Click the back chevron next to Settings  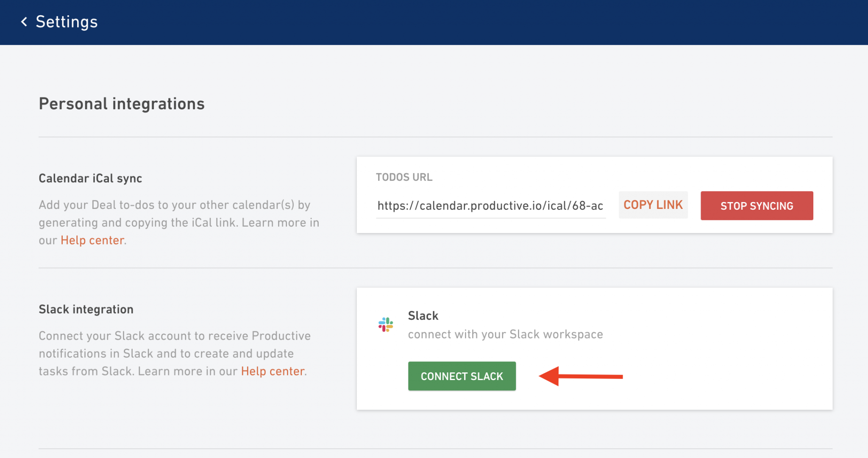24,22
